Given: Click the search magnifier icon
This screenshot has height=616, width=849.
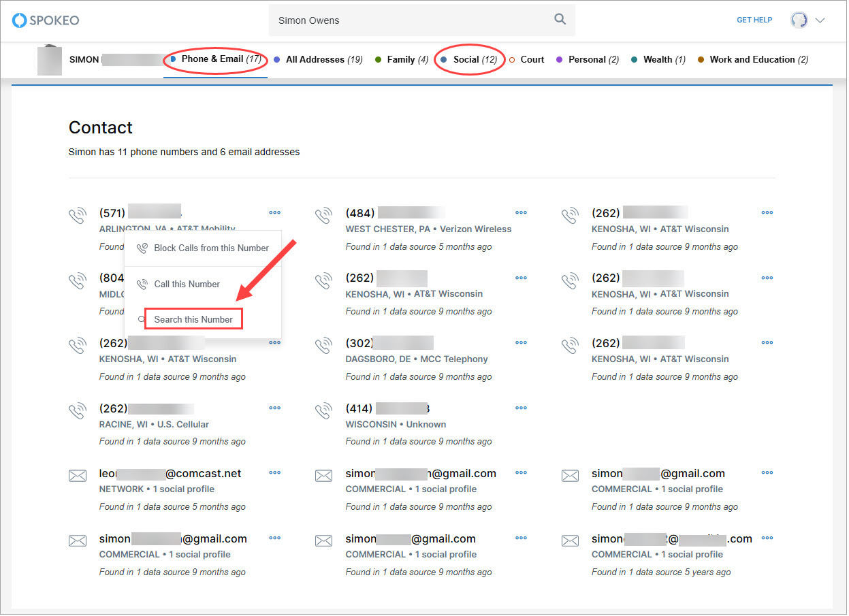Looking at the screenshot, I should click(x=560, y=19).
